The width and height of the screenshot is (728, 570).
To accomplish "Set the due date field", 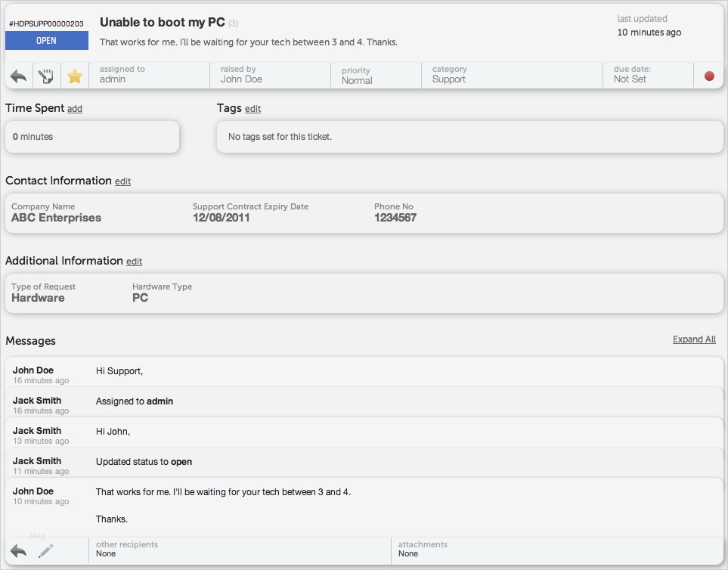I will click(648, 75).
